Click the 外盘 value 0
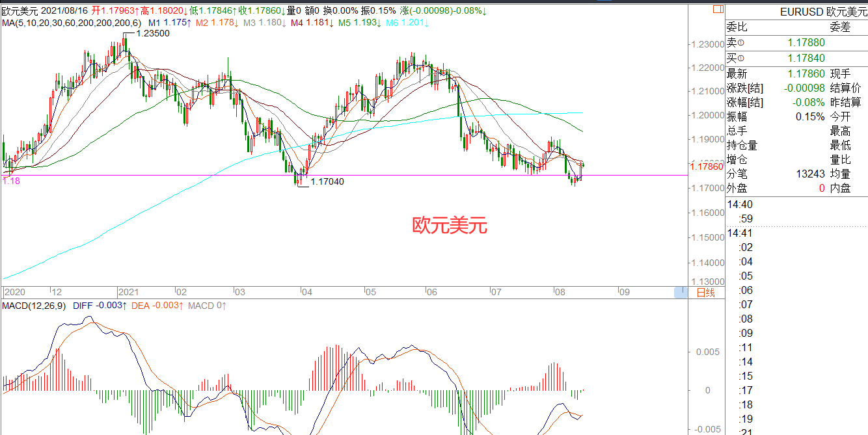 822,189
